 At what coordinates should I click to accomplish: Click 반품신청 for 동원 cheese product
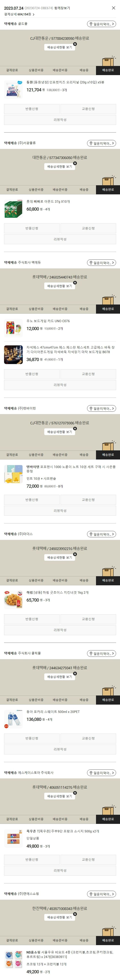(32, 109)
